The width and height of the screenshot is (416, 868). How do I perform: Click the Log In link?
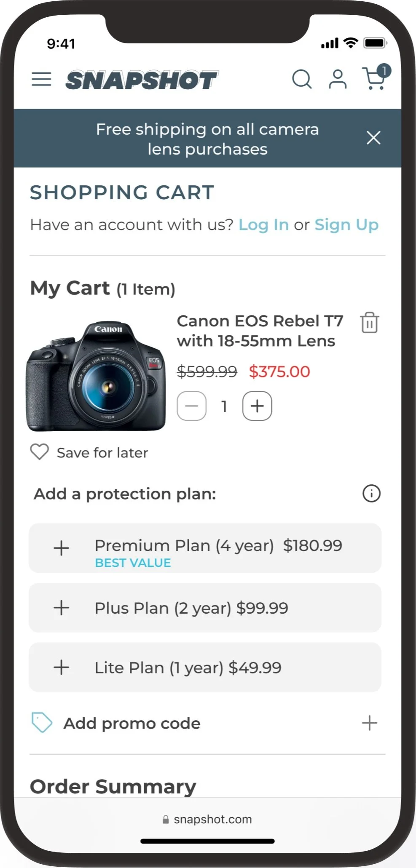pyautogui.click(x=263, y=225)
